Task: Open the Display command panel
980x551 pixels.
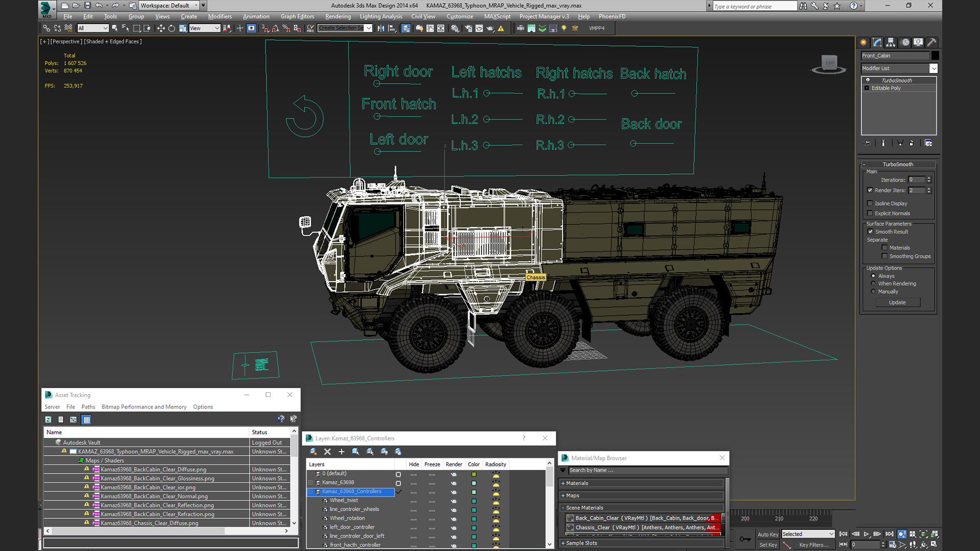Action: tap(918, 42)
